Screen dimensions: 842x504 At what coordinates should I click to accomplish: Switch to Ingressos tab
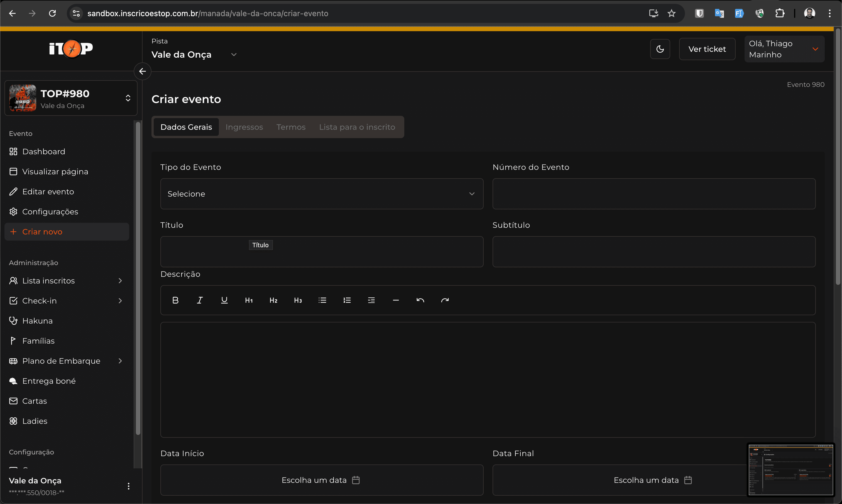[244, 127]
